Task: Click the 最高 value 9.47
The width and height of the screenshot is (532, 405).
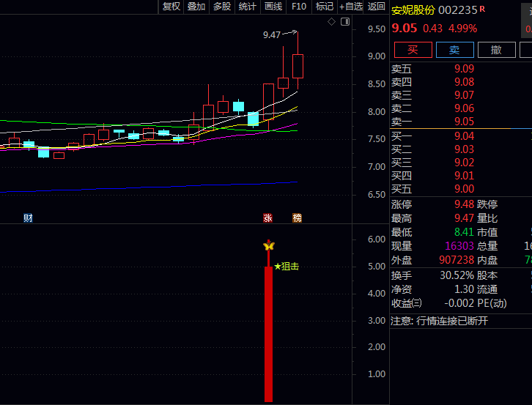Action: coord(464,218)
